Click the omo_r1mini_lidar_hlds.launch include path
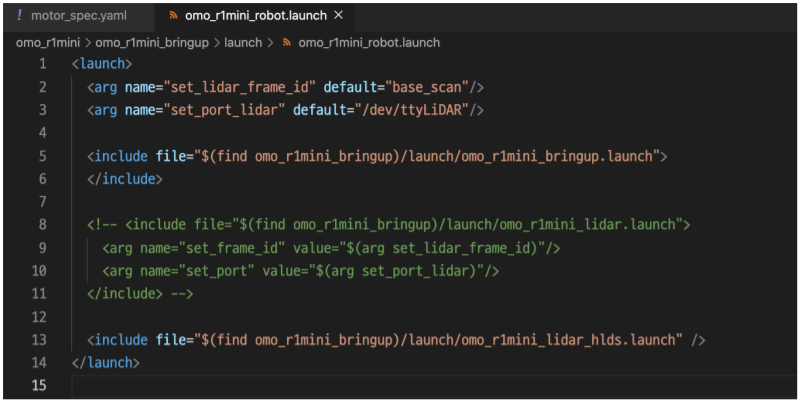Screen dimensions: 801x403 coord(438,340)
